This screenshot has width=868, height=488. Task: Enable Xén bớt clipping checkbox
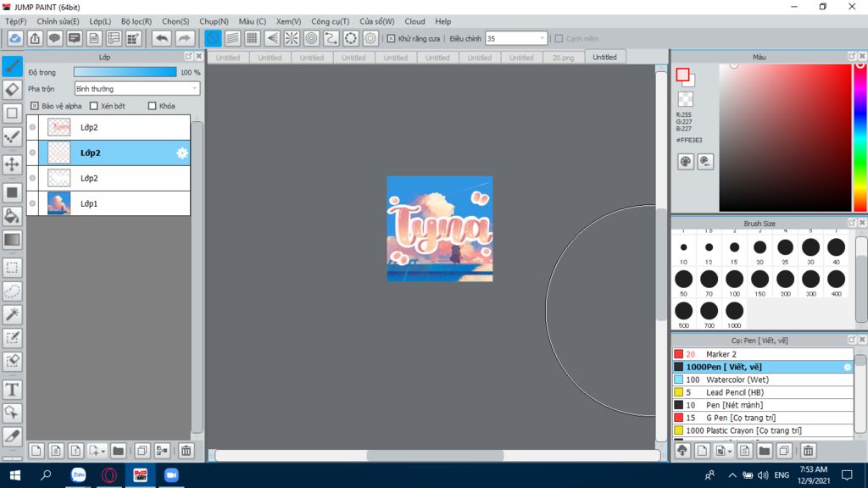[93, 106]
